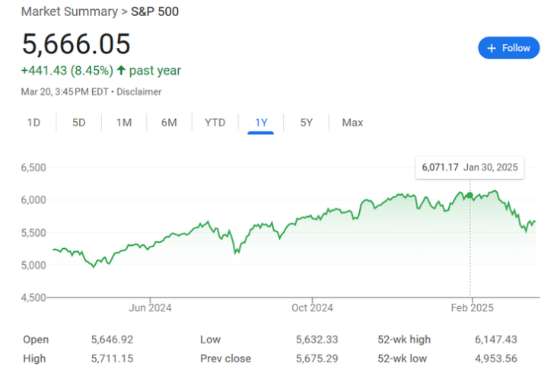The width and height of the screenshot is (557, 392).
Task: Follow the S&P 500 index
Action: pos(509,48)
